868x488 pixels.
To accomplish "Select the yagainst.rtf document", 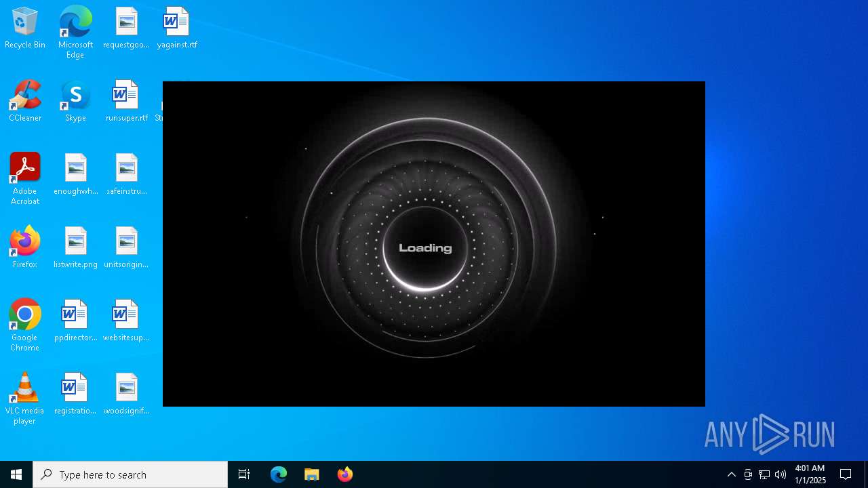I will [x=177, y=28].
